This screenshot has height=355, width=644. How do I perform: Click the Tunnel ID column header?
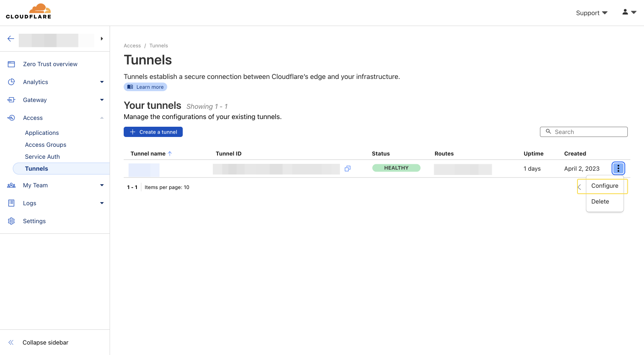(229, 154)
